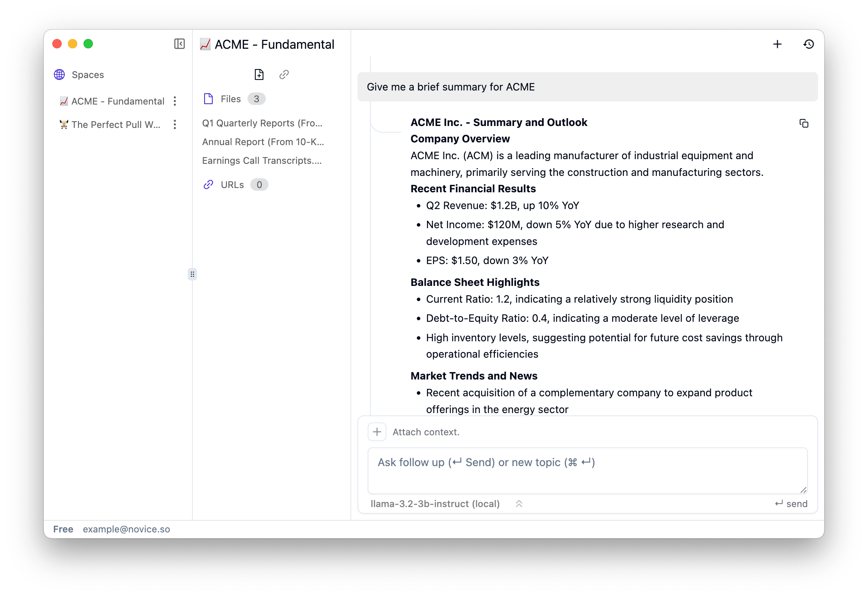The width and height of the screenshot is (868, 596).
Task: Click the Files count badge showing 3
Action: [256, 99]
